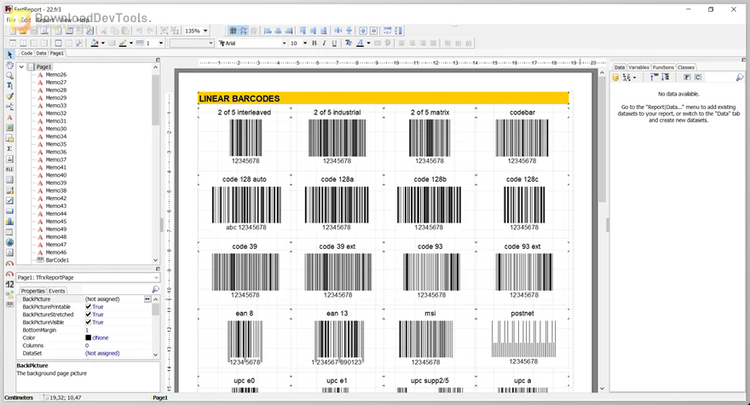
Task: Open the Font Color button
Action: click(x=360, y=43)
